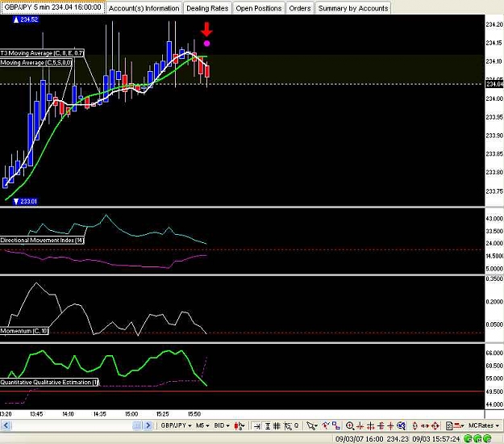Viewport: 504px width, 444px height.
Task: Click the Momentum (C, 10) label
Action: [24, 331]
